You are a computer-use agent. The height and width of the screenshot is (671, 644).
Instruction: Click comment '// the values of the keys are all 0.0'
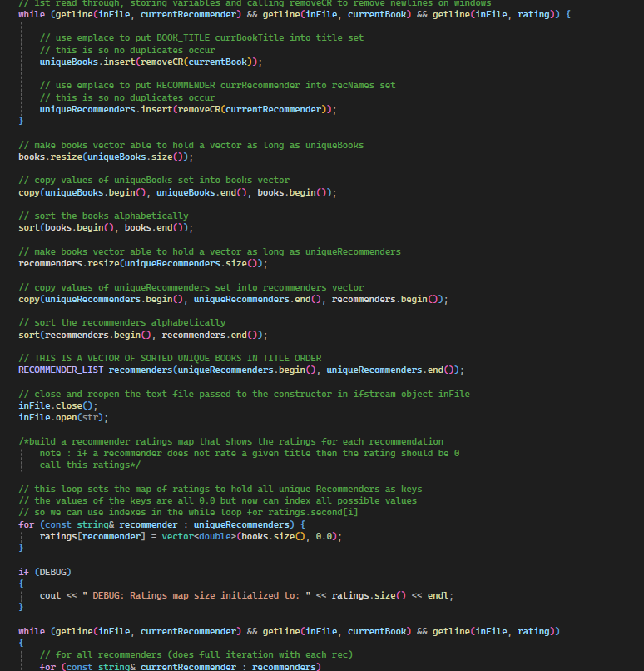pos(217,500)
